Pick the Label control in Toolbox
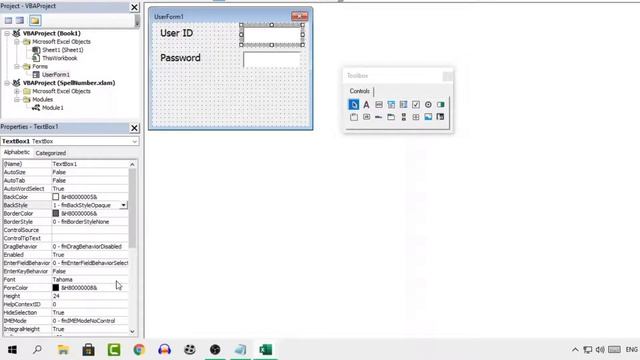640x360 pixels. point(366,104)
